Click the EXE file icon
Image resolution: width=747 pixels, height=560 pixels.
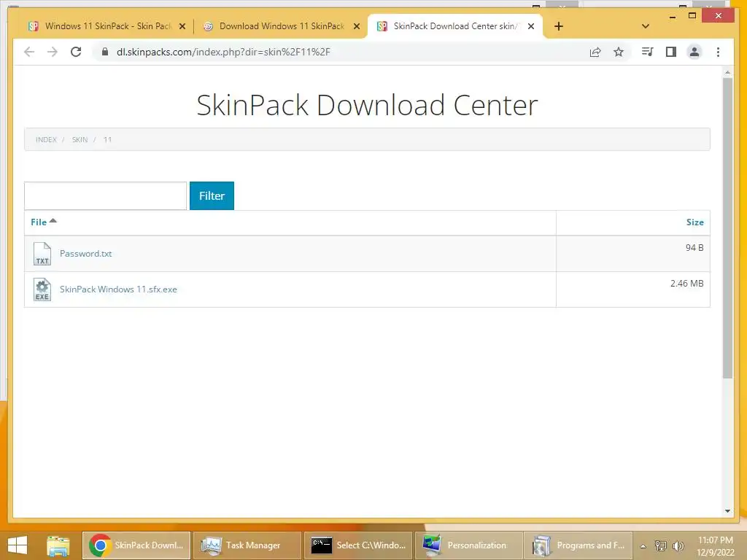[x=42, y=289]
